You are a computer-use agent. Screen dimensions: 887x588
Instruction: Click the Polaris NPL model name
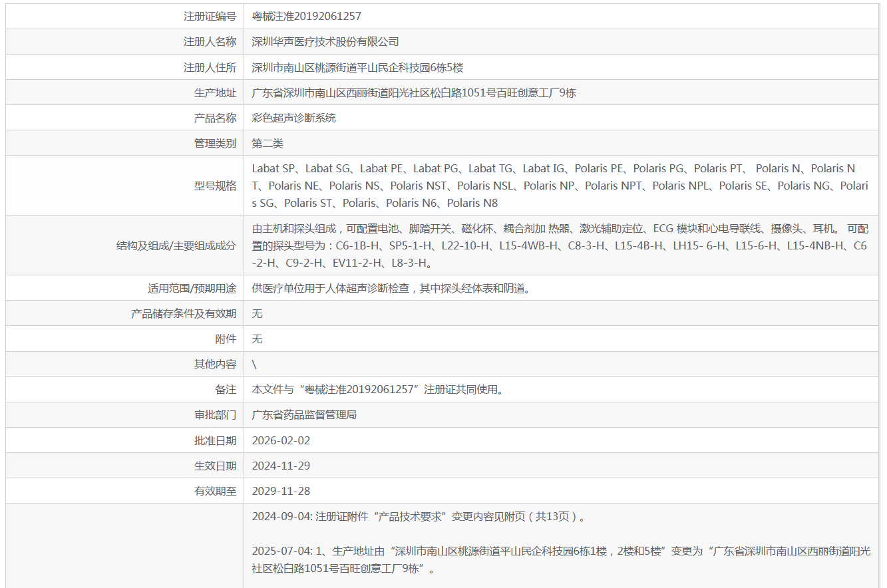click(680, 186)
